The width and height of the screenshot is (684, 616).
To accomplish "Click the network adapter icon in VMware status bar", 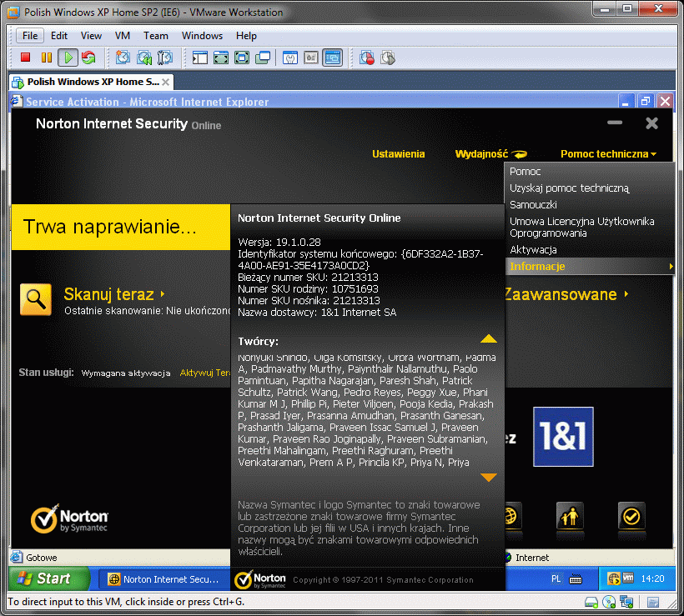I will [626, 602].
